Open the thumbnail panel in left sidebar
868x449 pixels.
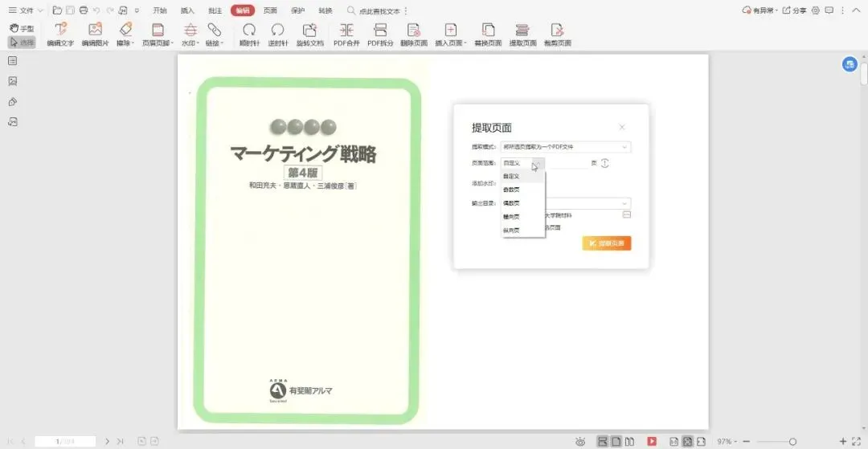click(13, 81)
